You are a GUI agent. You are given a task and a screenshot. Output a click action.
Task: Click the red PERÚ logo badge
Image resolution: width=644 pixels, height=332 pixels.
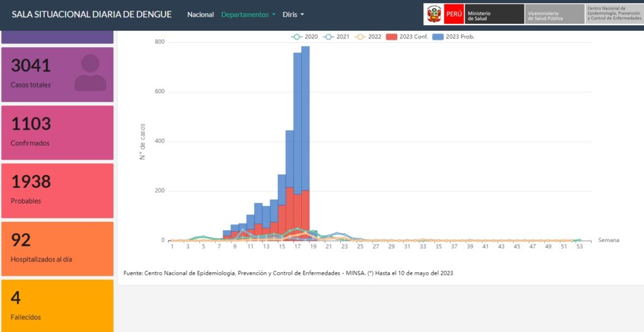454,14
